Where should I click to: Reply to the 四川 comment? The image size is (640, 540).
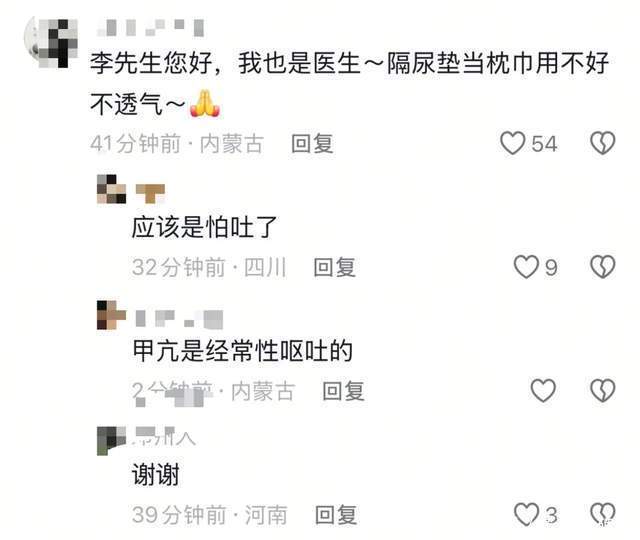pos(334,267)
